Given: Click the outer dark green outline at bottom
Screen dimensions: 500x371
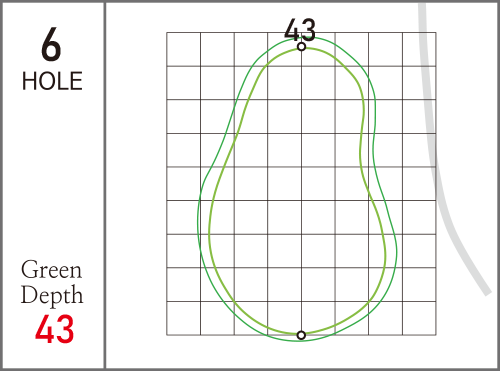Looking at the screenshot, I should pyautogui.click(x=301, y=341).
